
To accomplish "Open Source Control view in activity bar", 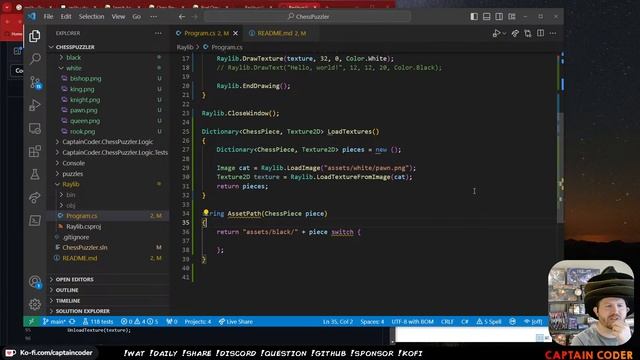I will click(x=35, y=82).
